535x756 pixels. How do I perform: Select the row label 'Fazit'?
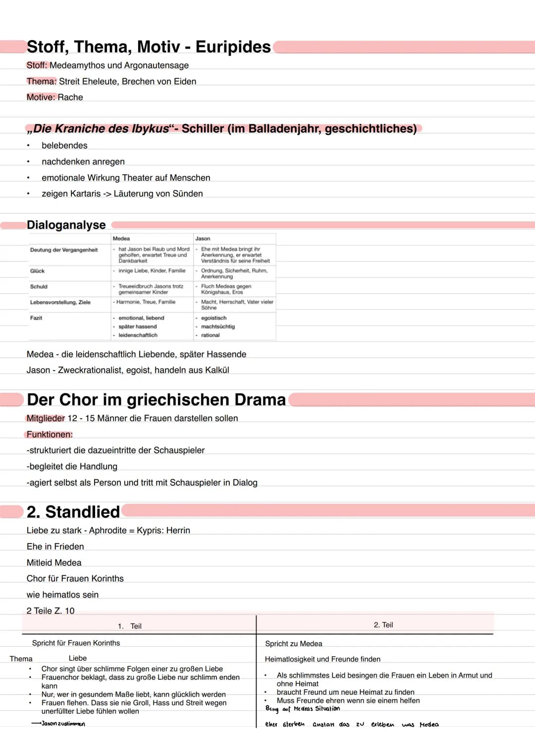click(36, 318)
